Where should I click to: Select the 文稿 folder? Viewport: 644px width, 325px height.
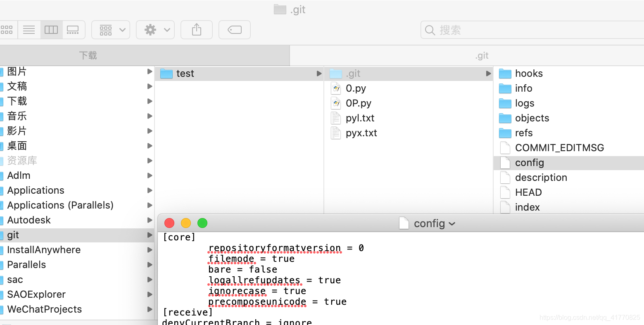pos(77,86)
